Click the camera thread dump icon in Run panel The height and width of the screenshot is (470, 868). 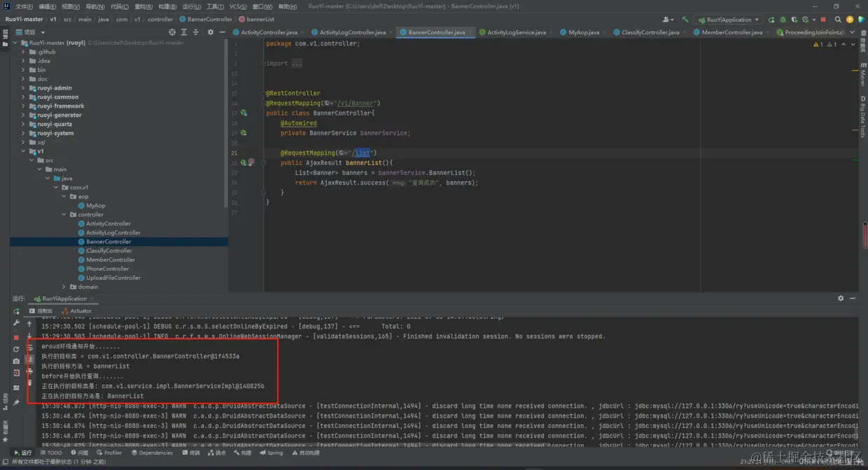point(16,361)
